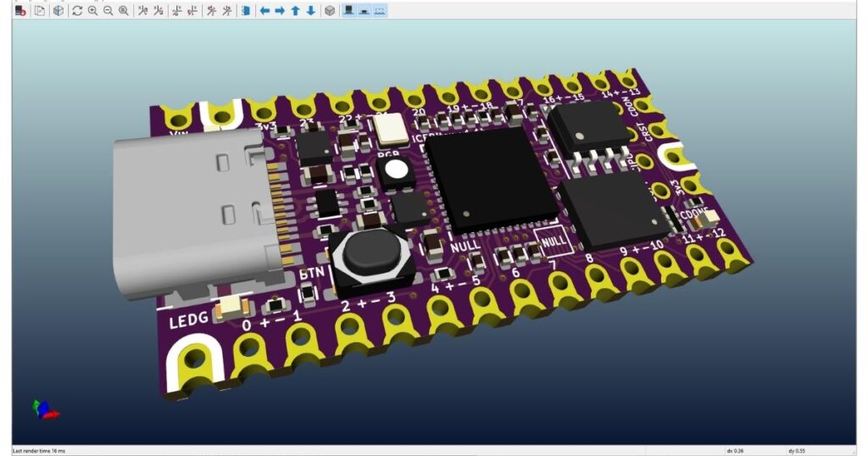The image size is (868, 456).
Task: Click 'Last render time 16 ms' status text
Action: [39, 451]
